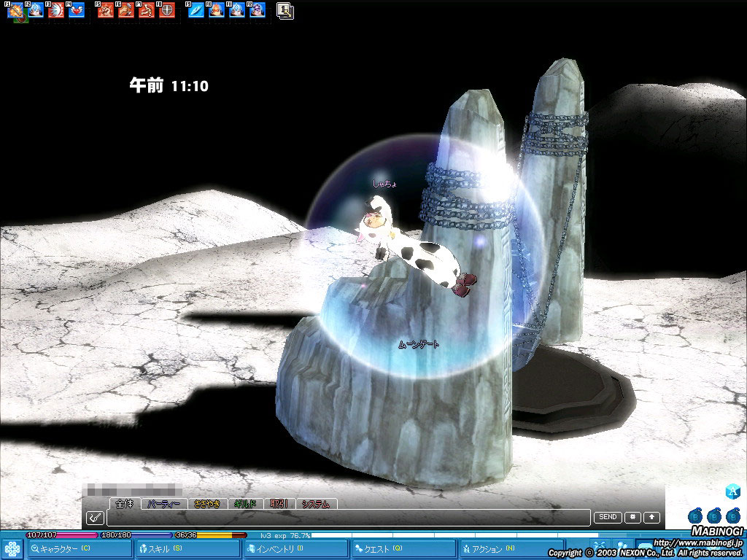Expand chat log with up arrow
The width and height of the screenshot is (747, 560).
tap(651, 518)
